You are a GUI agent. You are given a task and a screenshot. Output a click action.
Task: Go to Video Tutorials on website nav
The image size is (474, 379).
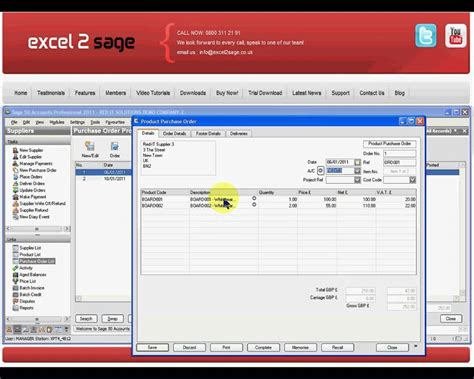point(153,93)
